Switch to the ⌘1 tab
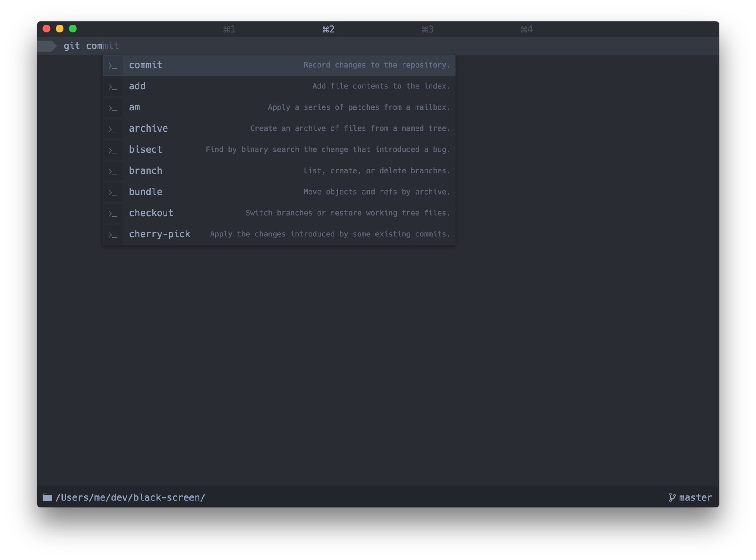The height and width of the screenshot is (560, 756). tap(229, 29)
